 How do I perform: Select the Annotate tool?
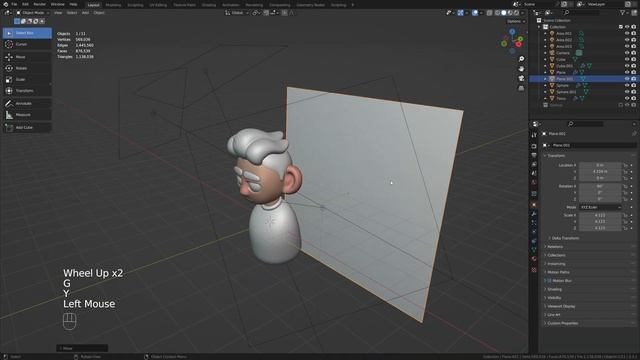pos(27,104)
